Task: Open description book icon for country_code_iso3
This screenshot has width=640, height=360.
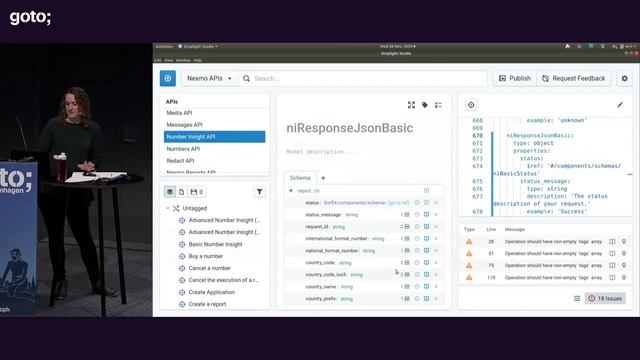Action: pos(427,275)
